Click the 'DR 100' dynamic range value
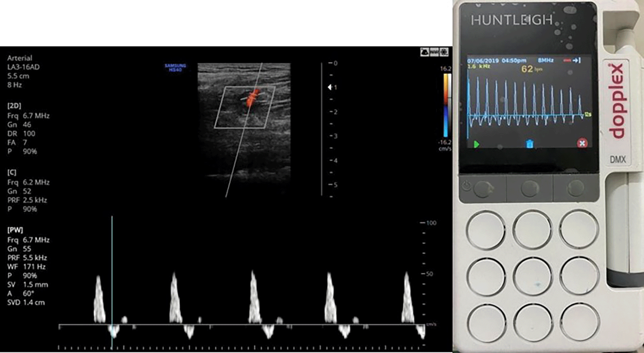 click(x=21, y=134)
